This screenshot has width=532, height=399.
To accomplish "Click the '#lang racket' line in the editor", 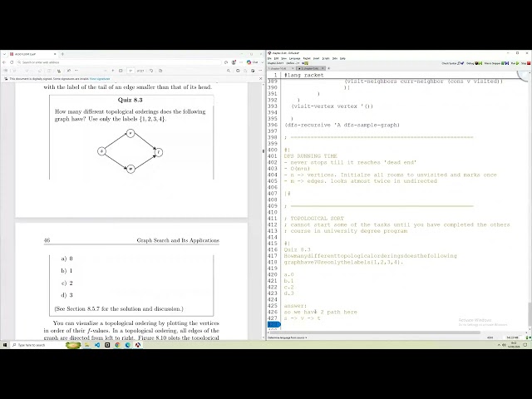I will click(304, 75).
